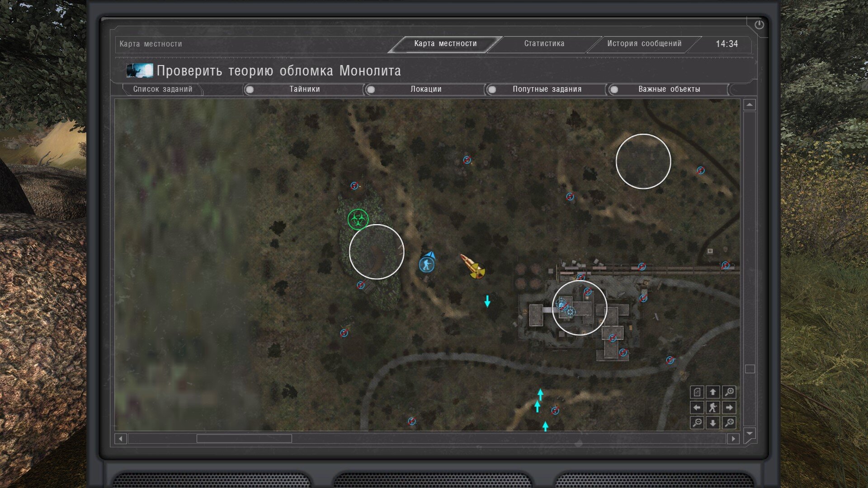
Task: Click the Карта местности tab
Action: [445, 44]
